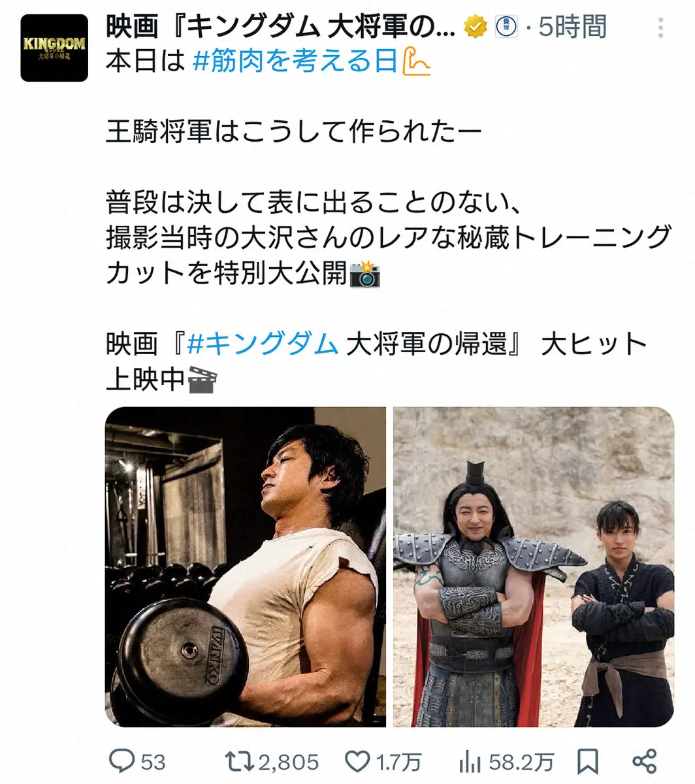This screenshot has width=695, height=784.
Task: Click the 1.7万 likes count
Action: [x=398, y=762]
